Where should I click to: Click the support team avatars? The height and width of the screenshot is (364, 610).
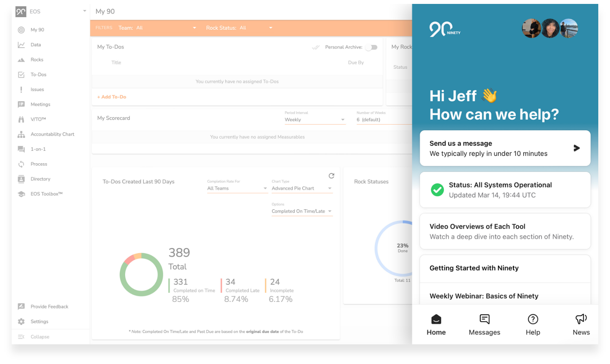pyautogui.click(x=550, y=28)
